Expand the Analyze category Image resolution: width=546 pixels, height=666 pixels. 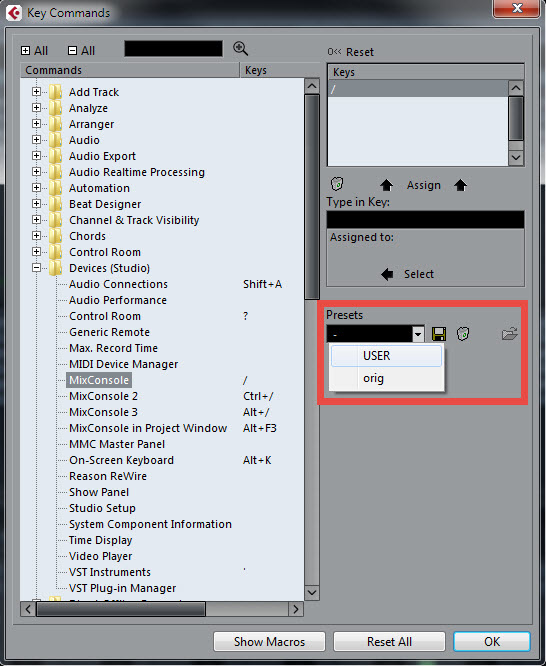(37, 107)
